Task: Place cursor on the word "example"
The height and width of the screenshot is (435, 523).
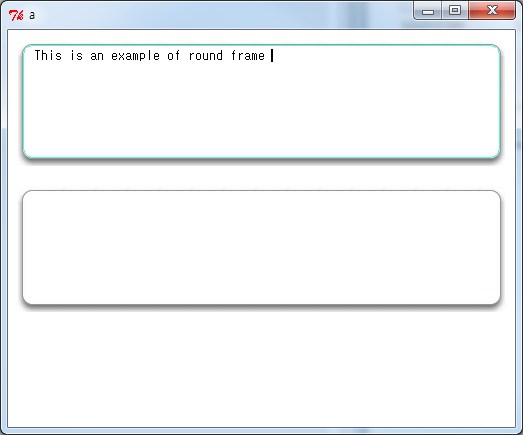Action: pyautogui.click(x=135, y=56)
